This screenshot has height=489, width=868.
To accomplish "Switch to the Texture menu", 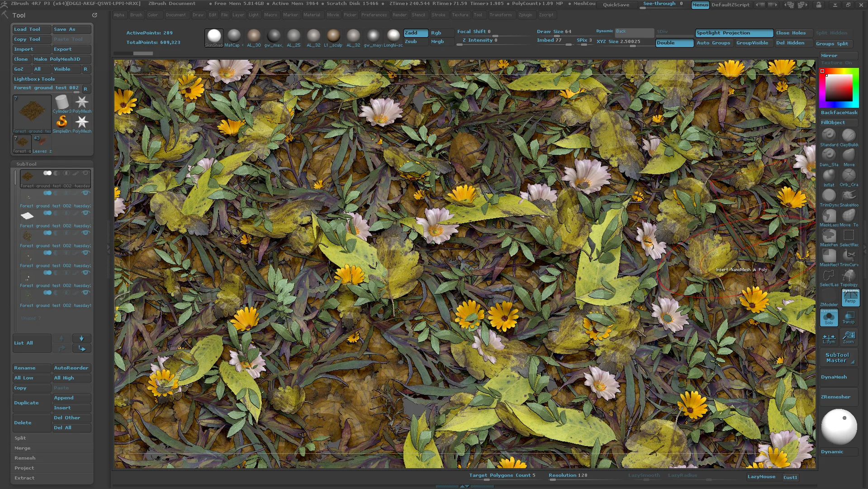I will pyautogui.click(x=460, y=14).
